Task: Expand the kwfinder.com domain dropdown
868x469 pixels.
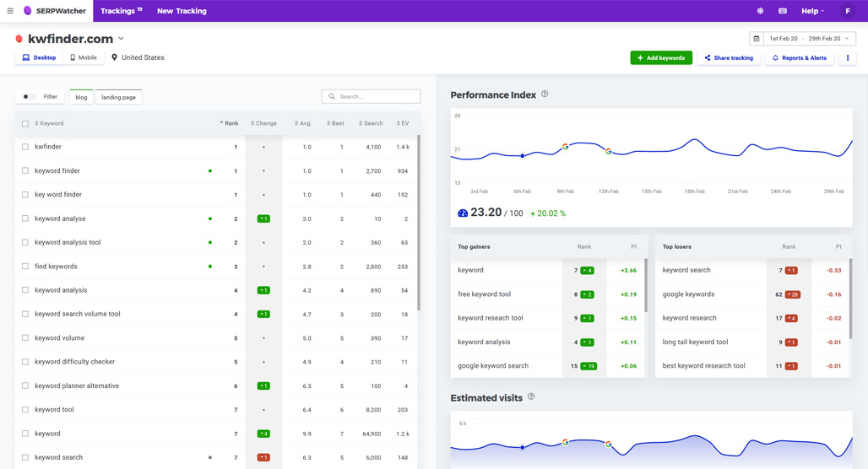Action: click(x=122, y=39)
